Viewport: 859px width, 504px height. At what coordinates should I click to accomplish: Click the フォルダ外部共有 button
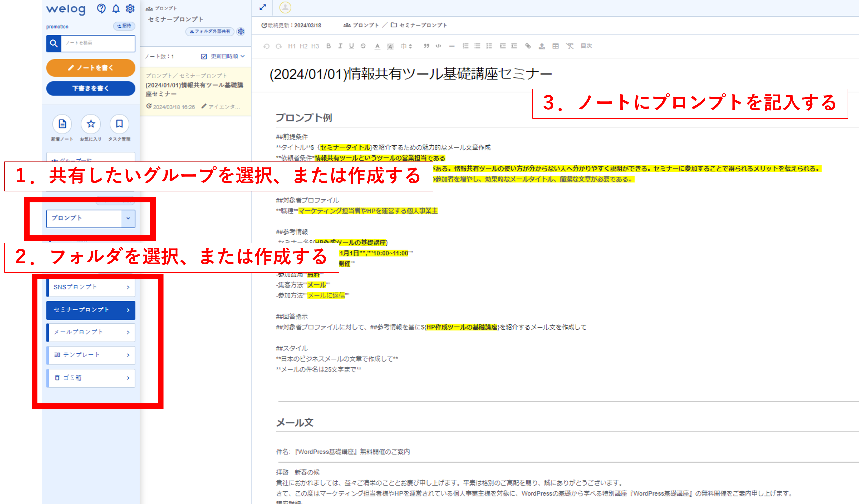210,31
